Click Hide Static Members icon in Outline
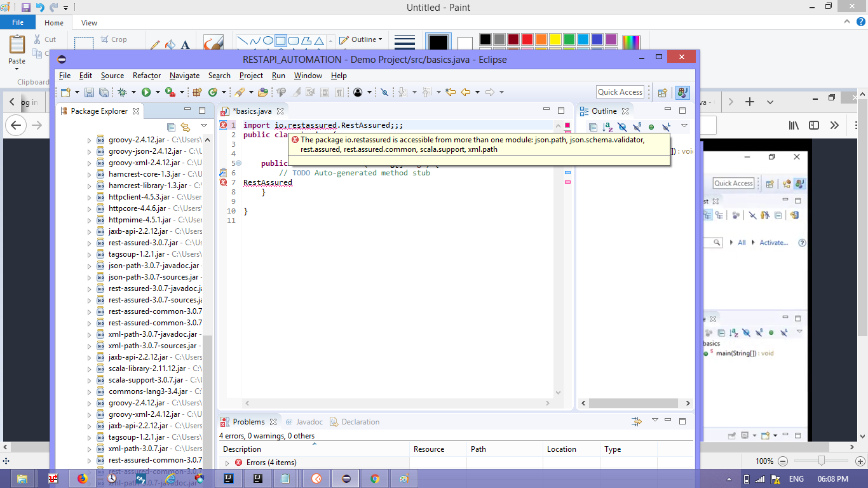The height and width of the screenshot is (488, 868). 637,126
